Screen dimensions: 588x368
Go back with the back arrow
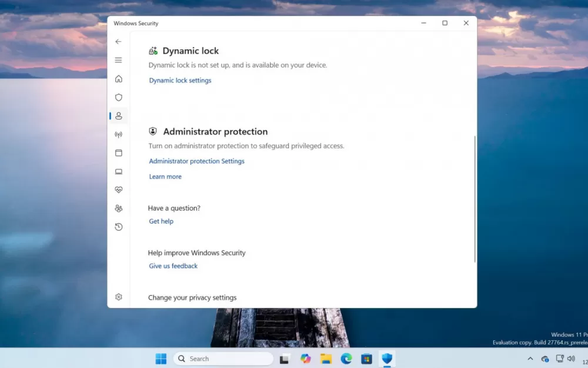119,42
